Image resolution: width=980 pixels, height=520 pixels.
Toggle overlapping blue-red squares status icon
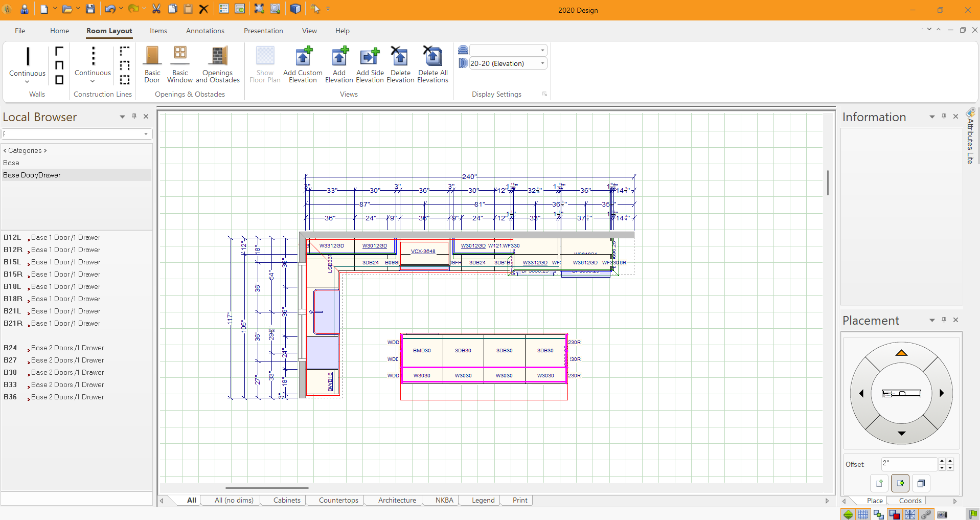(x=895, y=514)
